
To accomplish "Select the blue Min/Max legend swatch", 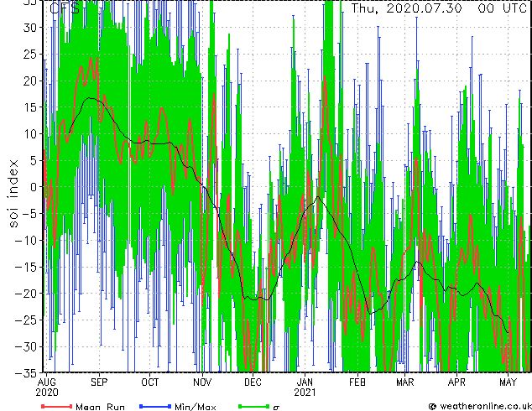I will (155, 406).
